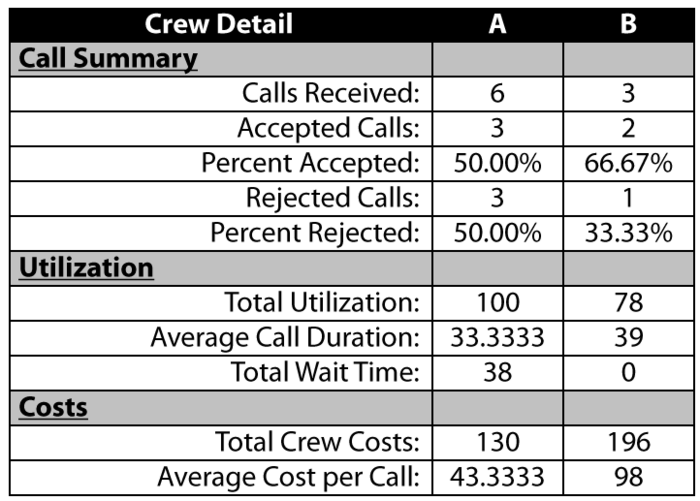Select Average Cost per Call value 98

point(629,477)
